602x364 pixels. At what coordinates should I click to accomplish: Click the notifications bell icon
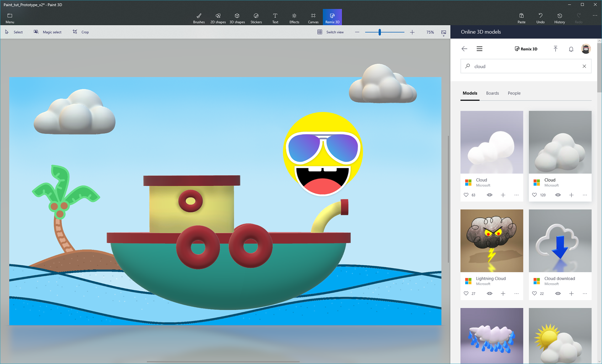571,49
